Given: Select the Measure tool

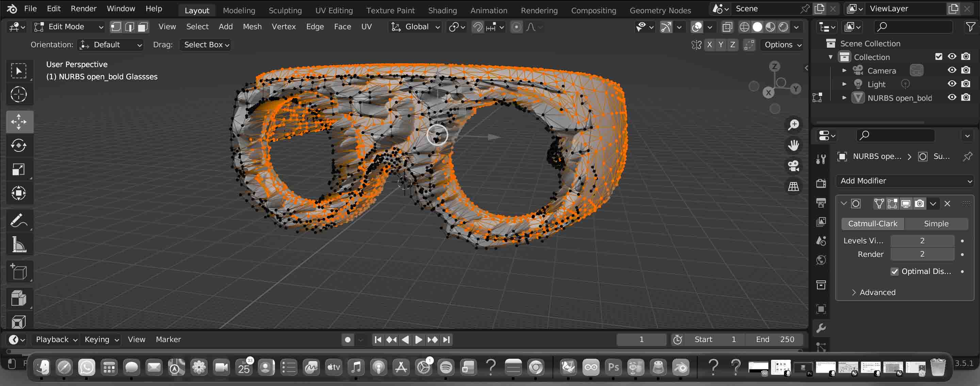Looking at the screenshot, I should coord(19,245).
